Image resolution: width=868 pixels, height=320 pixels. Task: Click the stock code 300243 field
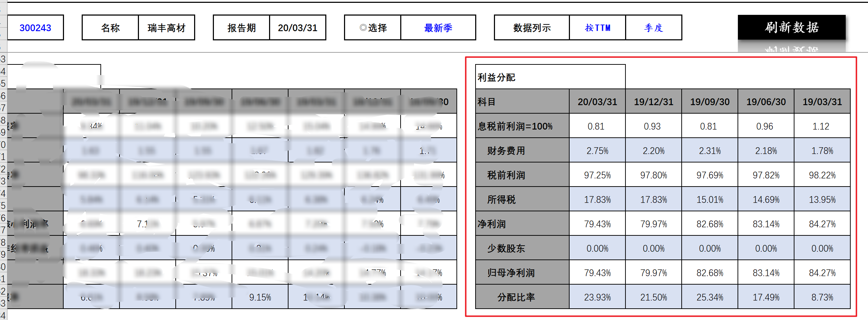[x=35, y=28]
